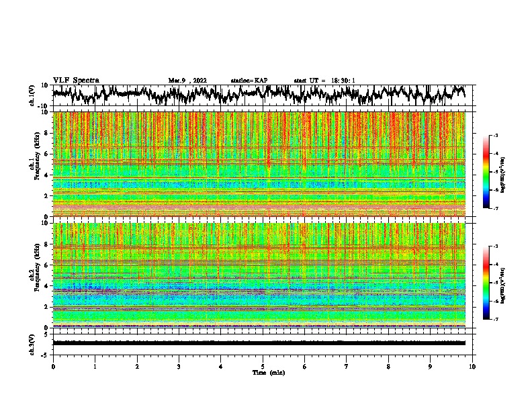Click the "6" kHz tick on ch.2 frequency axis

click(x=47, y=265)
